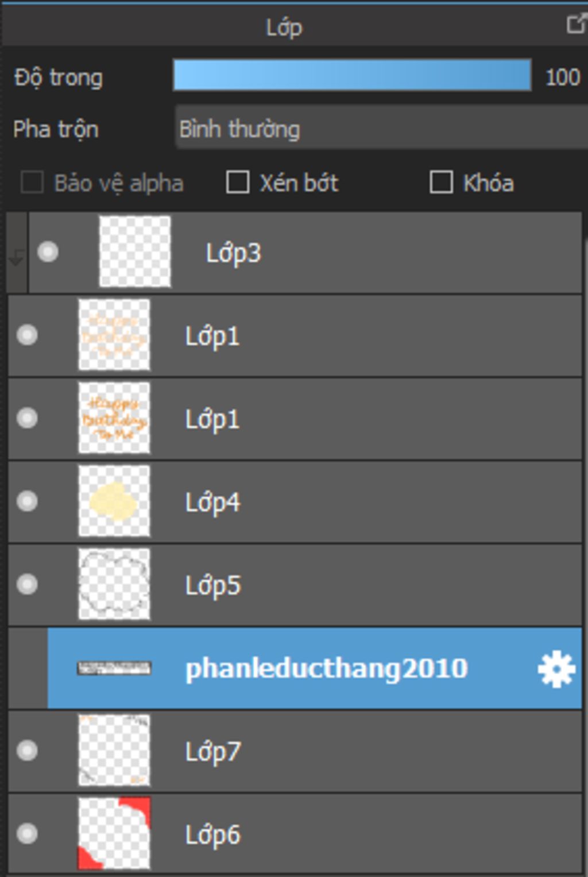
Task: Open settings gear of phanleducthang2010 layer
Action: (x=556, y=669)
